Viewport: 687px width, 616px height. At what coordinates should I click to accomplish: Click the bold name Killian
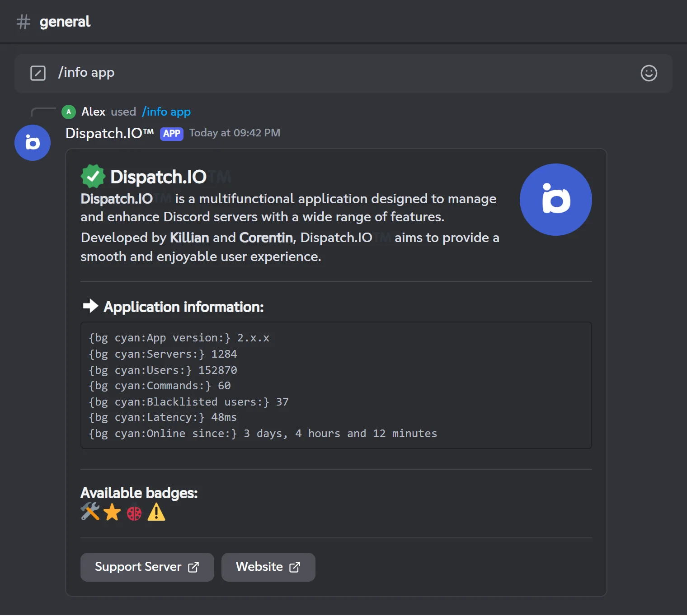coord(189,238)
